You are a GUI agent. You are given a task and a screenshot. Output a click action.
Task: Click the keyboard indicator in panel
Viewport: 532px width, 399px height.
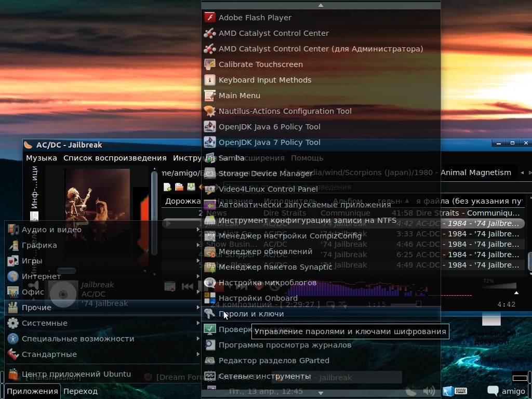pos(461,391)
